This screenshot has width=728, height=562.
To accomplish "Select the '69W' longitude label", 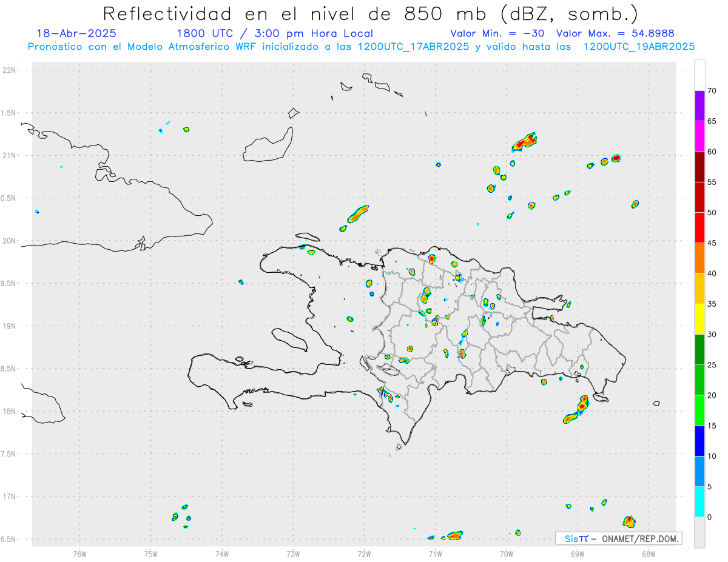I will [578, 554].
